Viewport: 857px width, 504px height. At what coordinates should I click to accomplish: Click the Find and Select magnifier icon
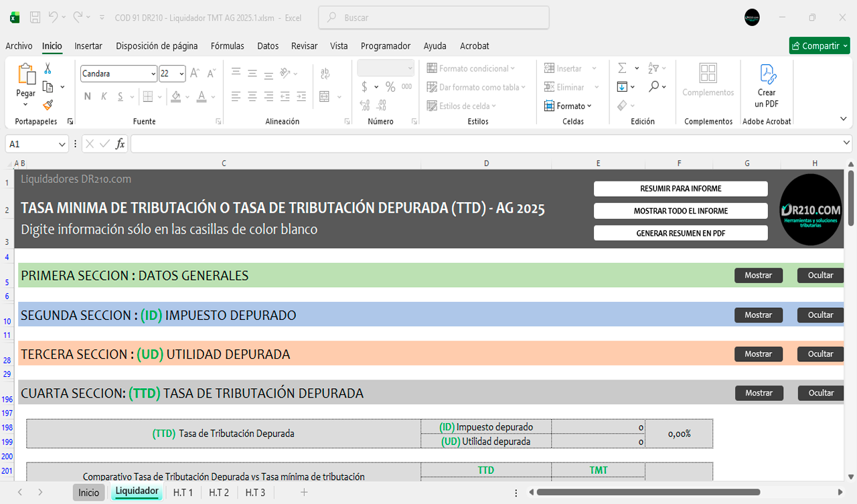653,87
